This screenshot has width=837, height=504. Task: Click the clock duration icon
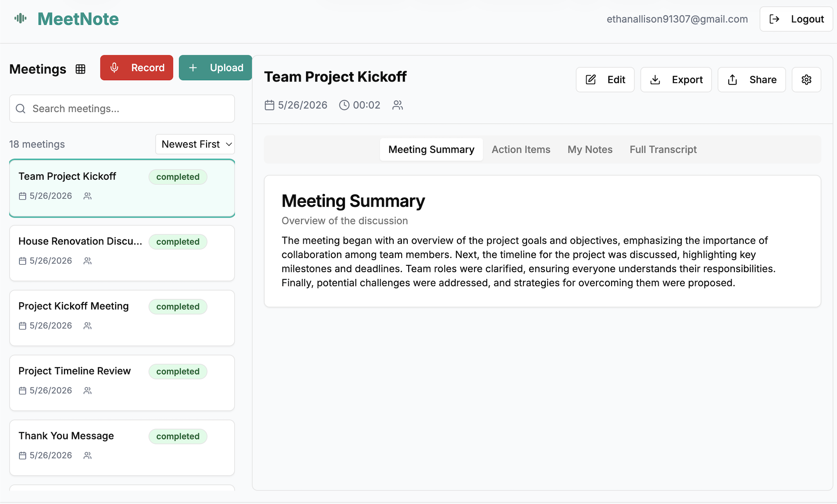344,105
